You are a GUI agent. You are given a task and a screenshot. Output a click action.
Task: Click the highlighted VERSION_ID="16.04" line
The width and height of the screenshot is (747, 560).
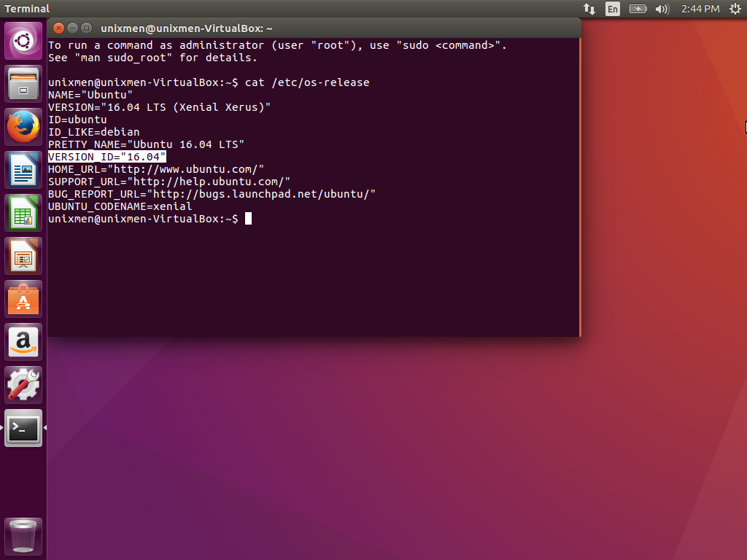pyautogui.click(x=107, y=157)
